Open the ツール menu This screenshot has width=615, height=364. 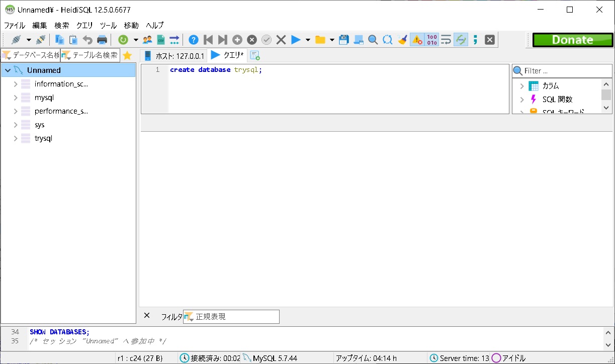click(x=108, y=25)
